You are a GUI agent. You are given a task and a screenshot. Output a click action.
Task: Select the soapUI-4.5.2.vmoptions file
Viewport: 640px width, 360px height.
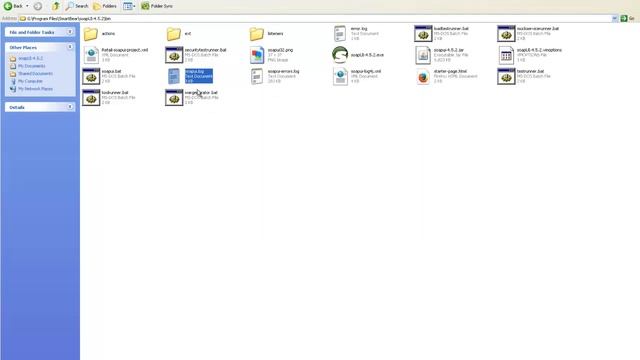click(530, 55)
